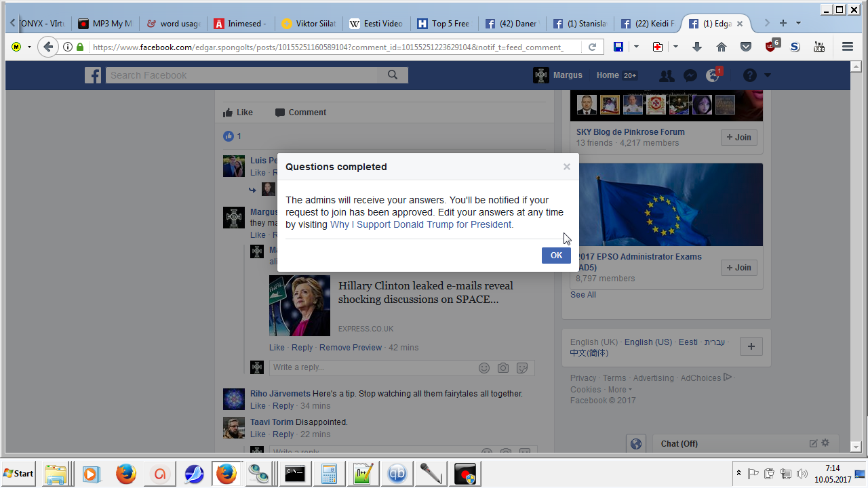The image size is (868, 488).
Task: Click the See All groups link
Action: click(583, 295)
